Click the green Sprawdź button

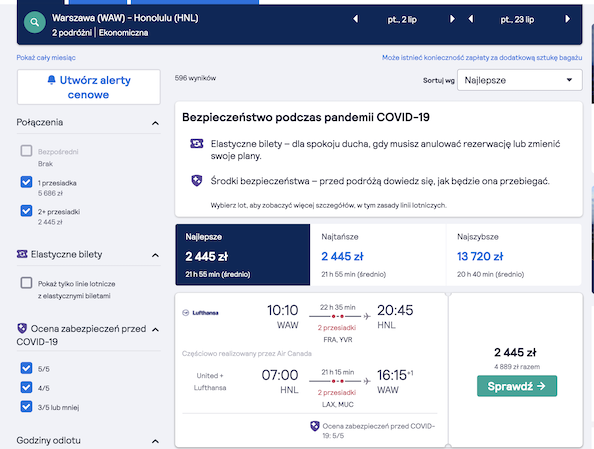click(x=517, y=386)
